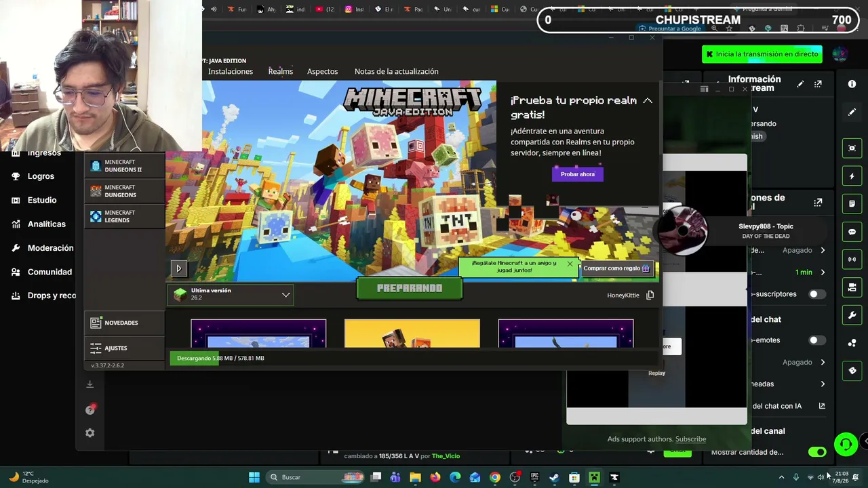868x488 pixels.
Task: Click the three-dots cluster icon in right rail
Action: tap(852, 343)
